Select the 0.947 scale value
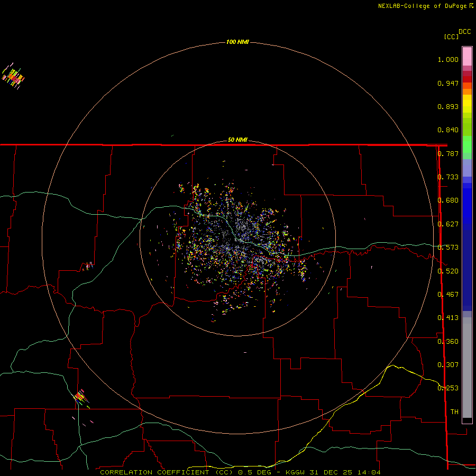 click(x=448, y=83)
